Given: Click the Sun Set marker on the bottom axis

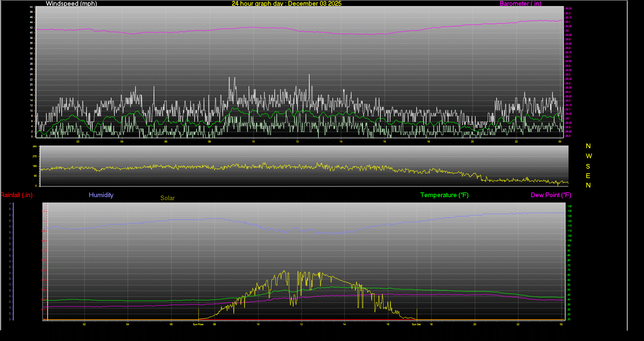Looking at the screenshot, I should click(x=417, y=324).
